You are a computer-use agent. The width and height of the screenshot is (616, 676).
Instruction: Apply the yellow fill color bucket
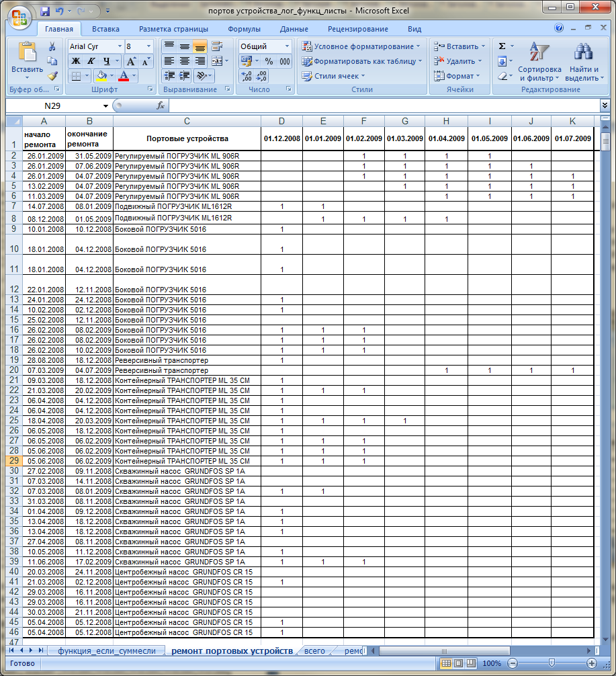point(101,77)
